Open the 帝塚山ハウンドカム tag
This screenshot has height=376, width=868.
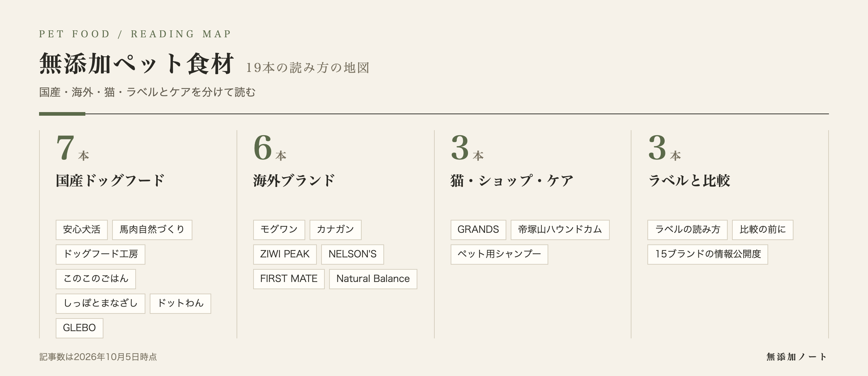click(560, 230)
